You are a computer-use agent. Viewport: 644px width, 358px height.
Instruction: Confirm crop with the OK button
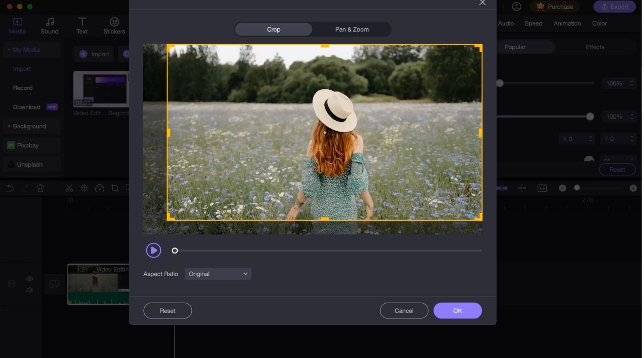457,311
